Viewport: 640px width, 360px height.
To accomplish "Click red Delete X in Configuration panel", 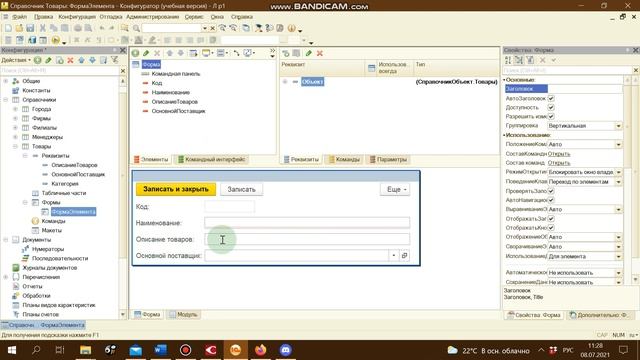I will point(70,60).
